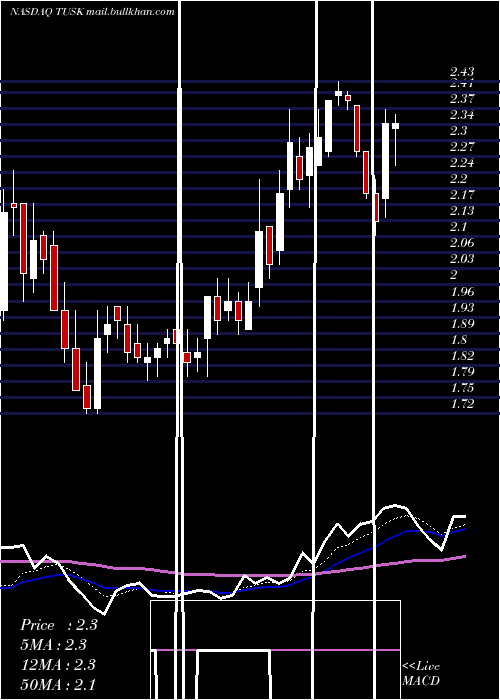
Task: Click the 2.3 price axis label
Action: [458, 131]
